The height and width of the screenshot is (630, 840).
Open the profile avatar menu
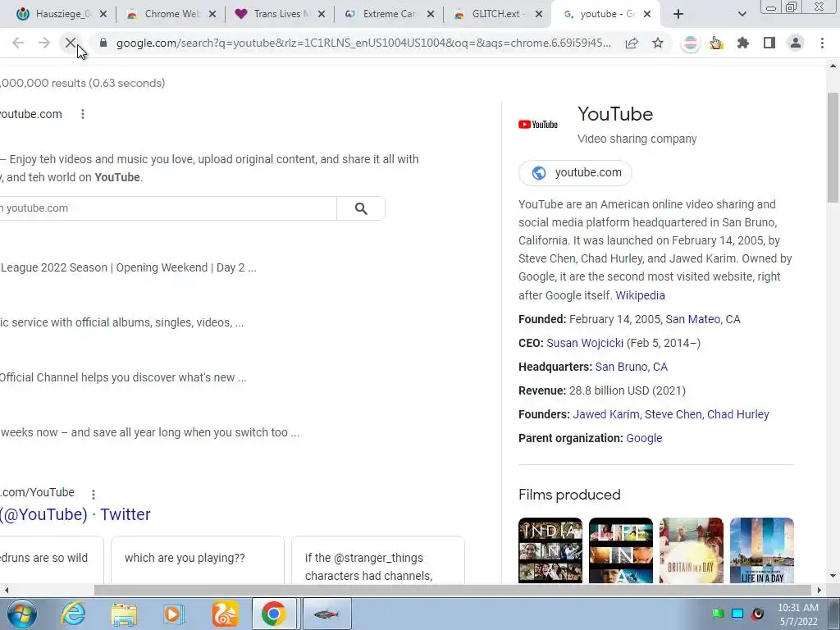[796, 43]
